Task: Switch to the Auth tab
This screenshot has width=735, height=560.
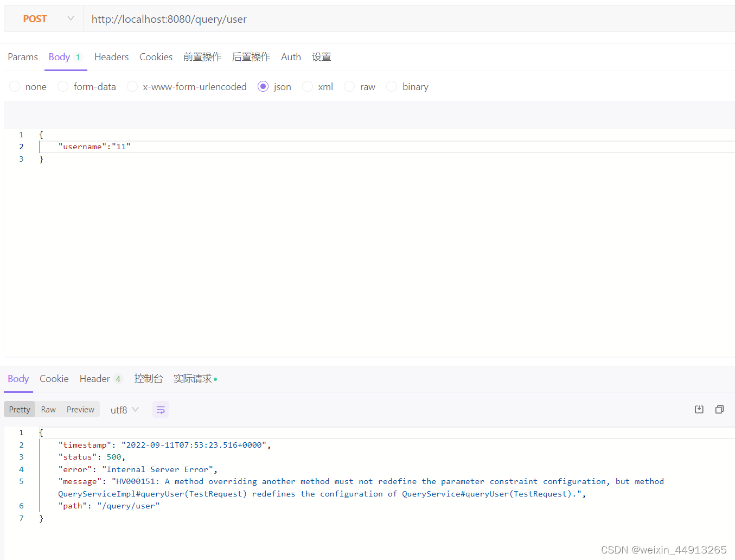Action: point(291,56)
